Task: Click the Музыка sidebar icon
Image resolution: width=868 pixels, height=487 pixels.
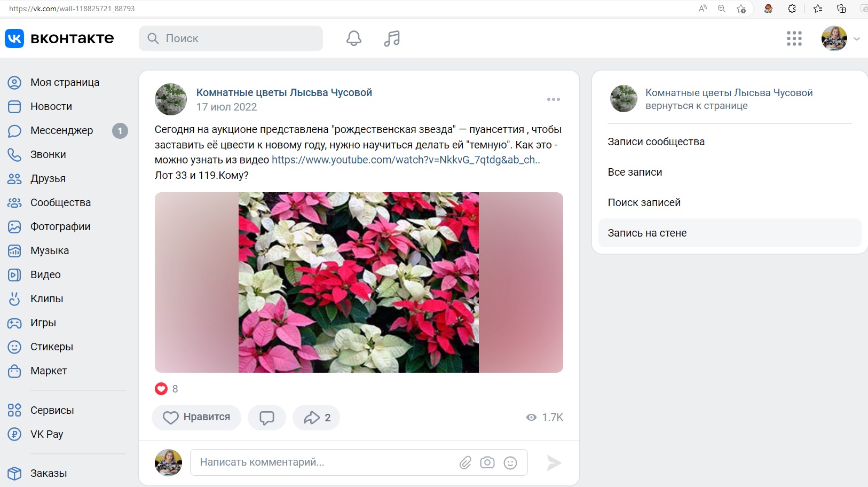Action: click(x=14, y=250)
